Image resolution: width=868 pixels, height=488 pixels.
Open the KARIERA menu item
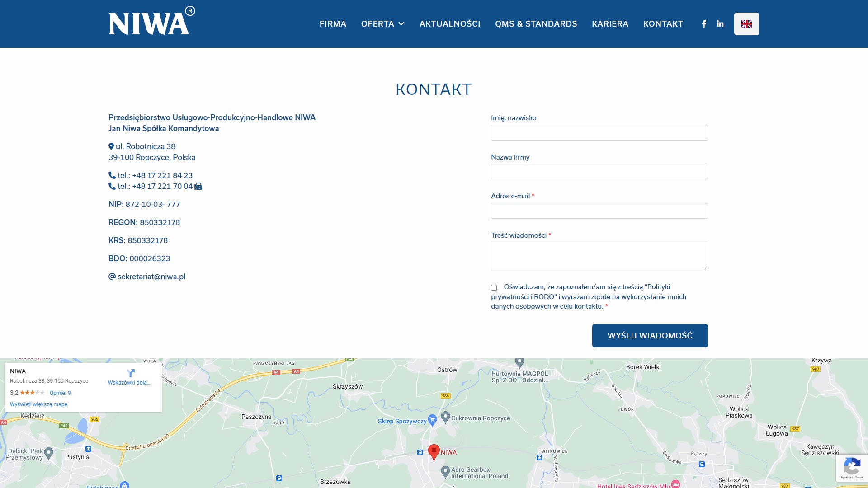pyautogui.click(x=610, y=24)
